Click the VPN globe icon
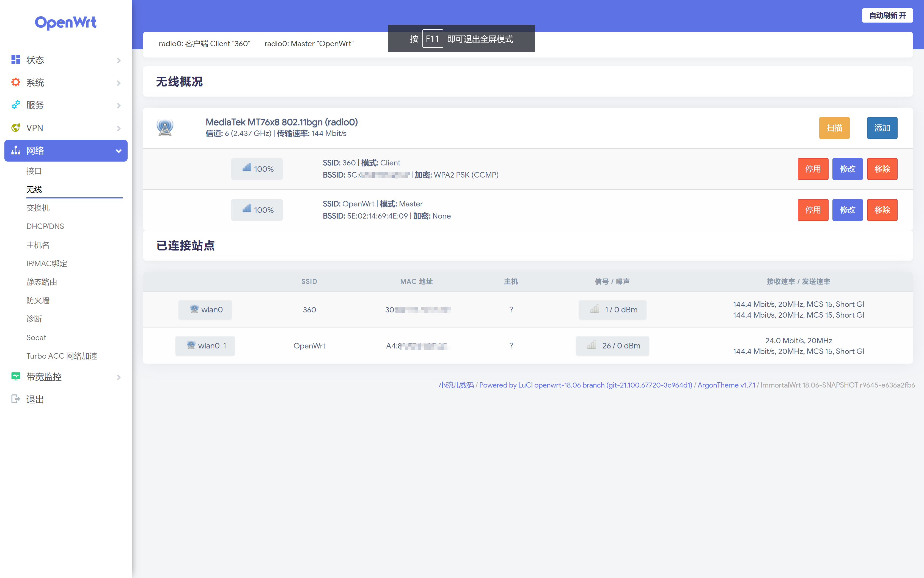The width and height of the screenshot is (924, 578). point(16,128)
